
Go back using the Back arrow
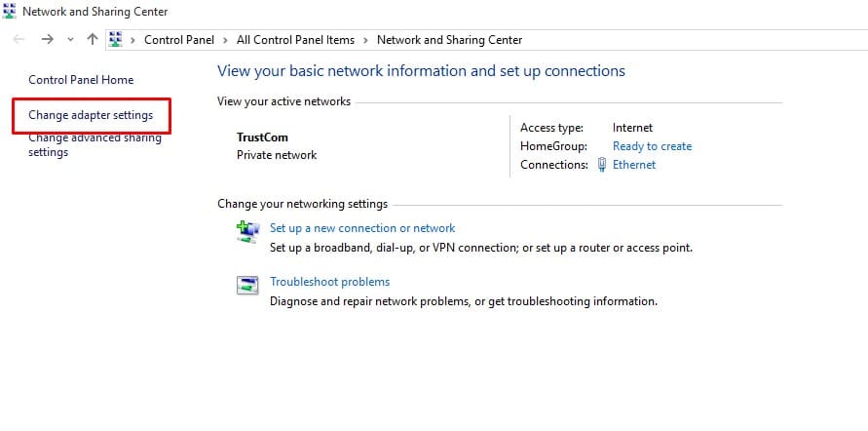tap(19, 40)
